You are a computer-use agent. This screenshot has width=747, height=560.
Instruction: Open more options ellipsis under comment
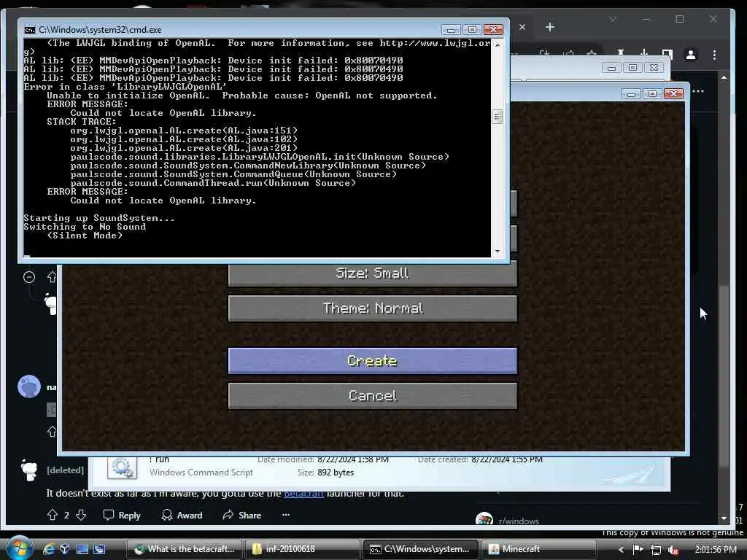tap(286, 515)
